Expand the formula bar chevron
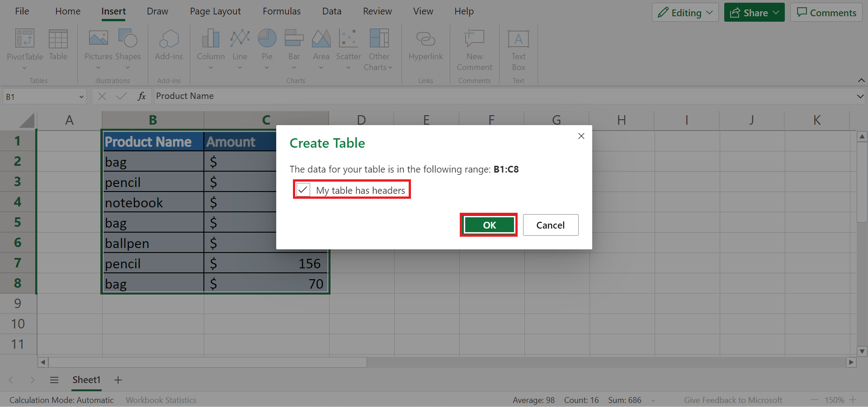Viewport: 868px width, 407px height. (860, 96)
